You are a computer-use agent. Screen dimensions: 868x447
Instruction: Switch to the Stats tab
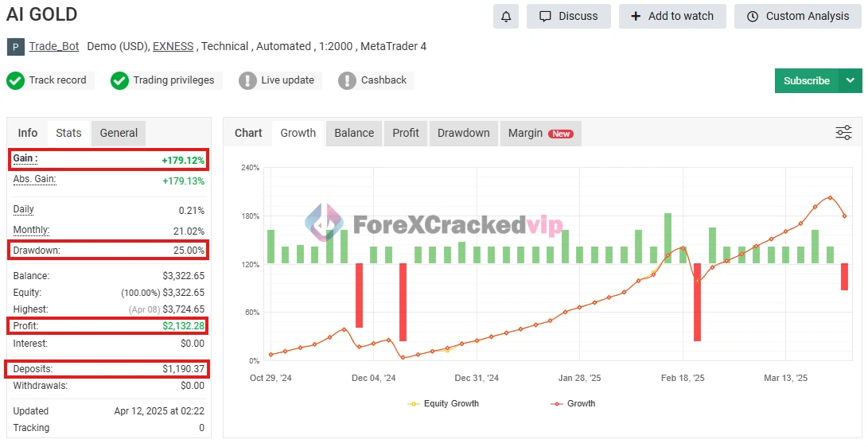pyautogui.click(x=68, y=133)
